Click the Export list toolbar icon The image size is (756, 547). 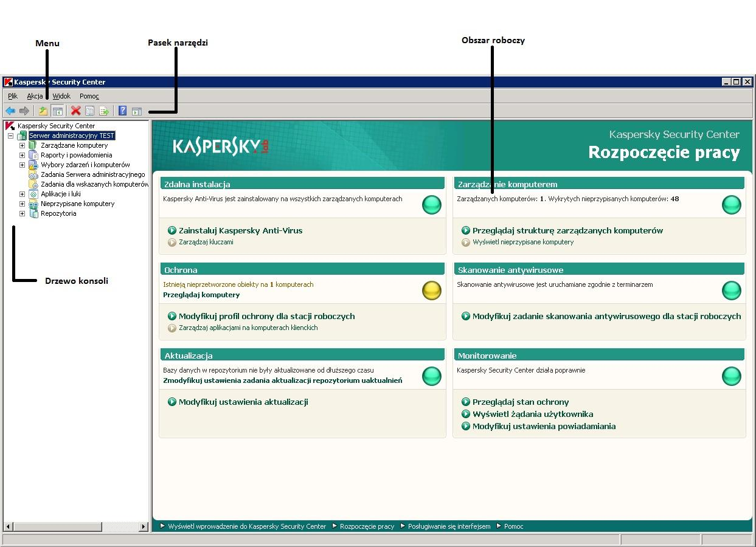click(104, 111)
